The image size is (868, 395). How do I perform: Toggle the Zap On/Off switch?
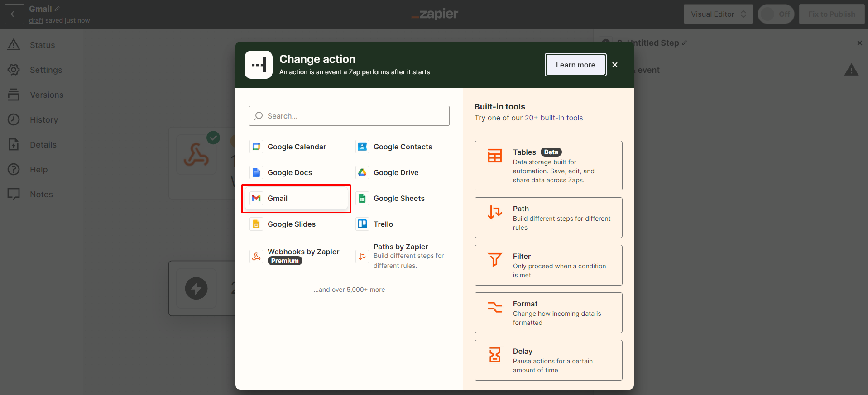click(776, 14)
